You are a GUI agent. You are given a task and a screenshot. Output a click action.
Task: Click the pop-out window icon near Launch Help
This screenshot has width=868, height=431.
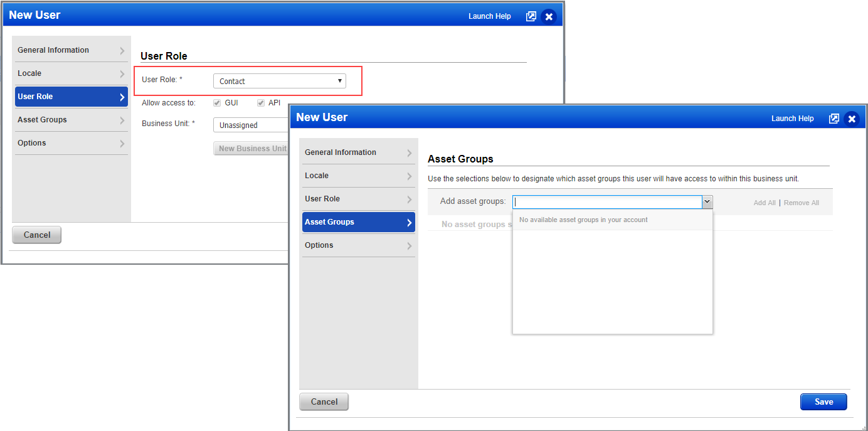(x=531, y=16)
